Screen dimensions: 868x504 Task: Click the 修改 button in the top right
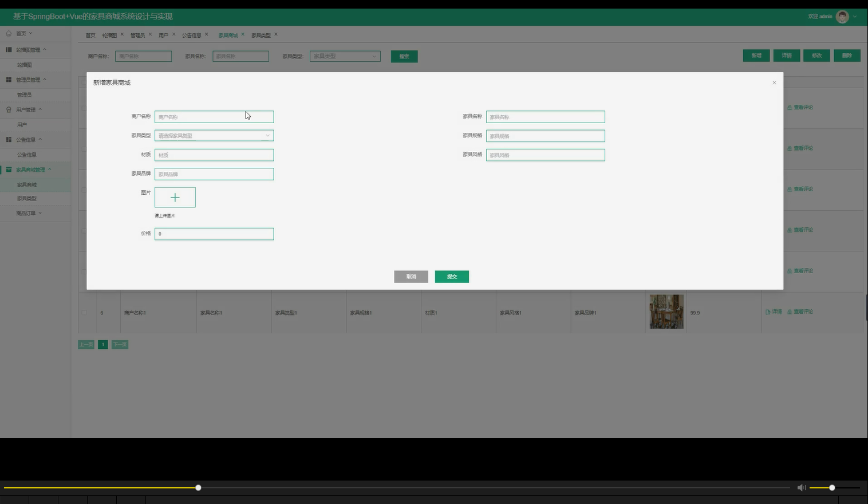tap(817, 56)
